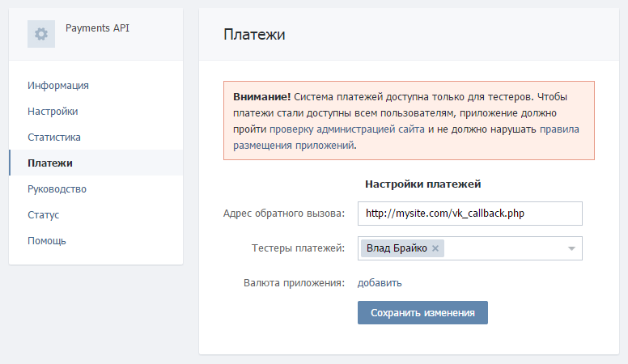Go to Настройки in the sidebar
The image size is (628, 364).
point(53,112)
